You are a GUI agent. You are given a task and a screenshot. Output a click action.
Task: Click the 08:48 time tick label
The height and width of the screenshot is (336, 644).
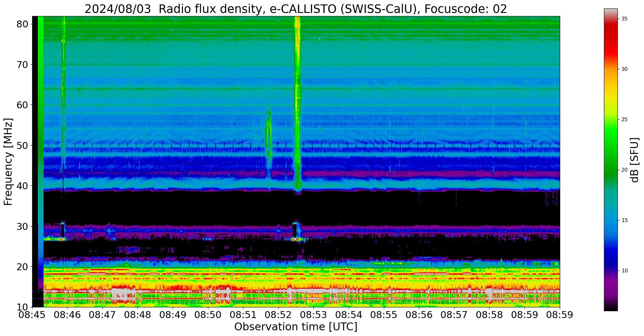click(x=137, y=315)
